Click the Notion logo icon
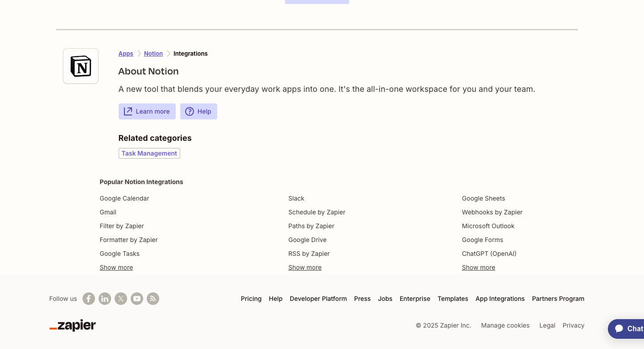Image resolution: width=644 pixels, height=349 pixels. (x=81, y=66)
